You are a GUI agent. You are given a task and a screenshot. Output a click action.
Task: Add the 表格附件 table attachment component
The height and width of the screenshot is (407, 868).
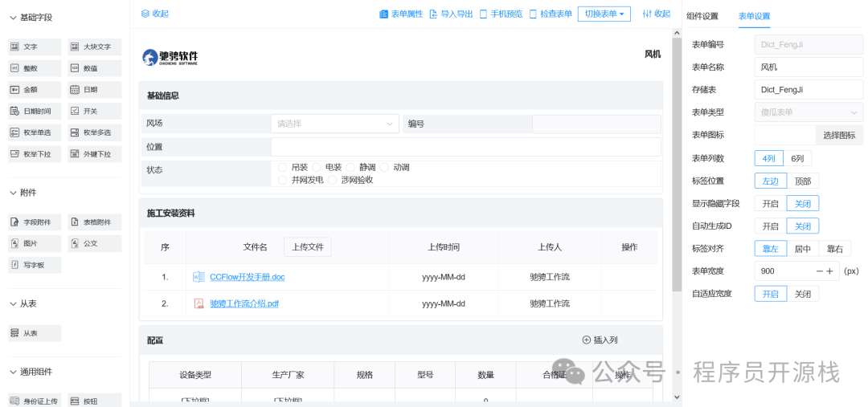(94, 222)
